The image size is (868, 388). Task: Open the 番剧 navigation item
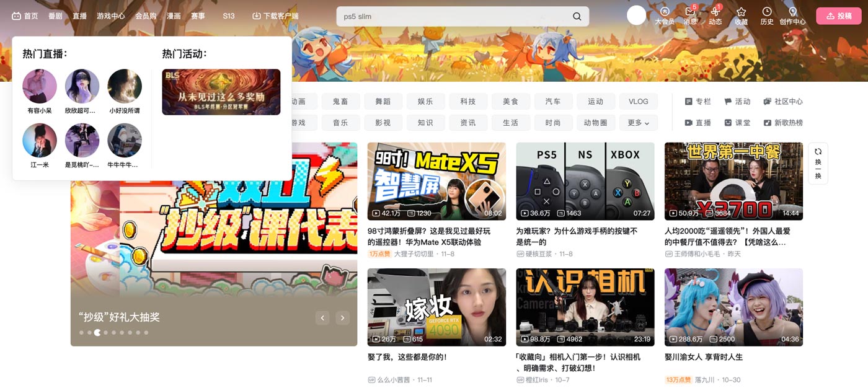pyautogui.click(x=55, y=16)
